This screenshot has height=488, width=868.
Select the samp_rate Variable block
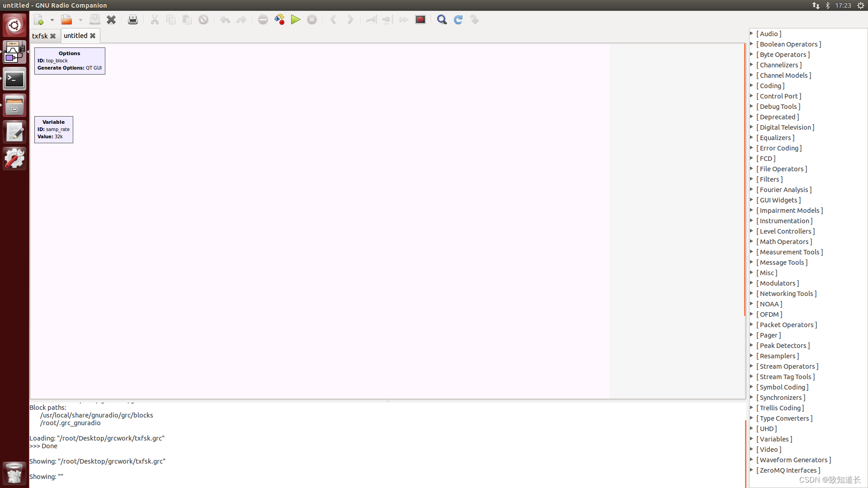53,129
